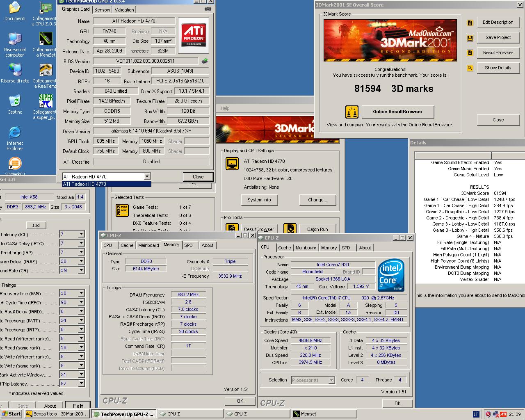This screenshot has height=420, width=525.
Task: Open the RAS to CAS Delay (tRCD) dropdown
Action: click(x=81, y=243)
